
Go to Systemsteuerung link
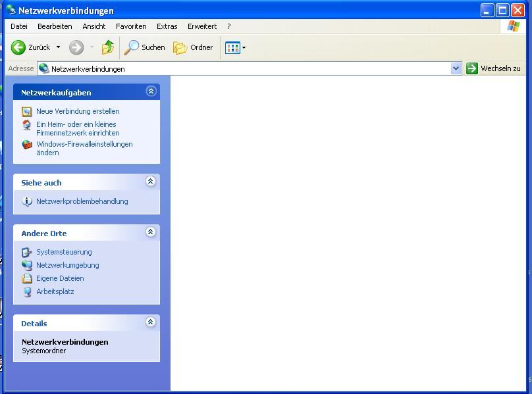point(64,252)
